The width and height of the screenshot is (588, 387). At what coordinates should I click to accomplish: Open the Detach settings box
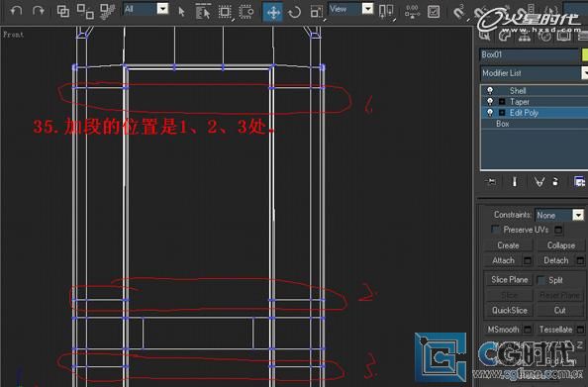point(580,260)
